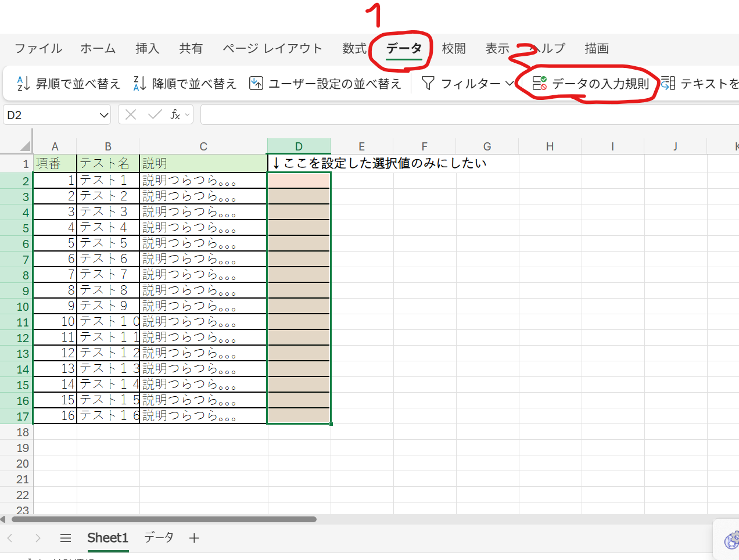
Task: Click the text-to-columns icon next to テキストを
Action: 668,84
